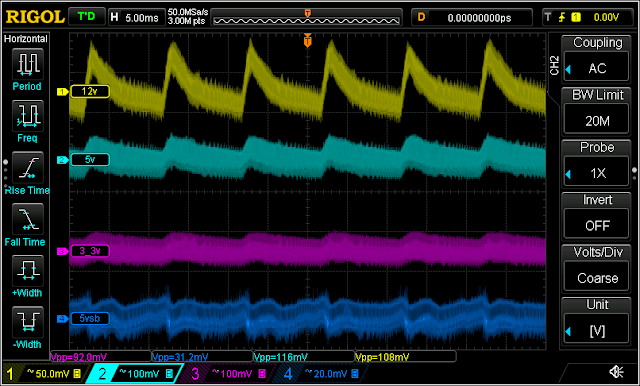Click the magenta 3_3v channel label
Image resolution: width=640 pixels, height=386 pixels.
(90, 251)
